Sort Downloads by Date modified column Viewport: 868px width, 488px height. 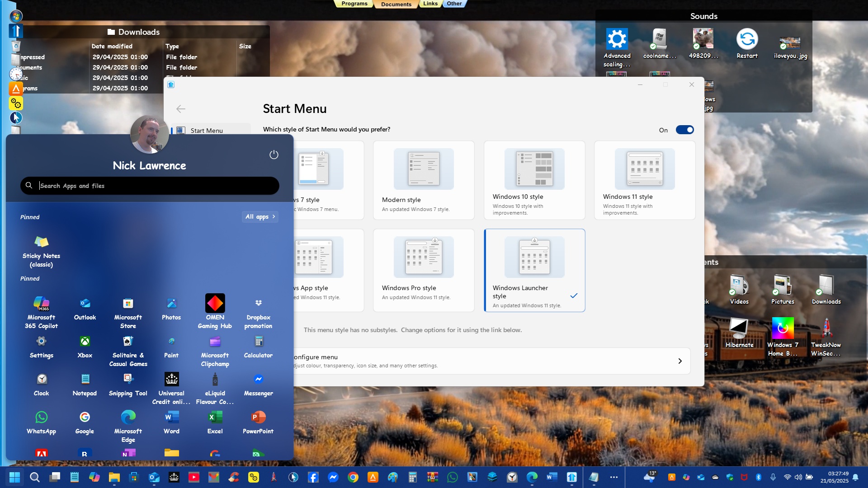click(x=112, y=46)
